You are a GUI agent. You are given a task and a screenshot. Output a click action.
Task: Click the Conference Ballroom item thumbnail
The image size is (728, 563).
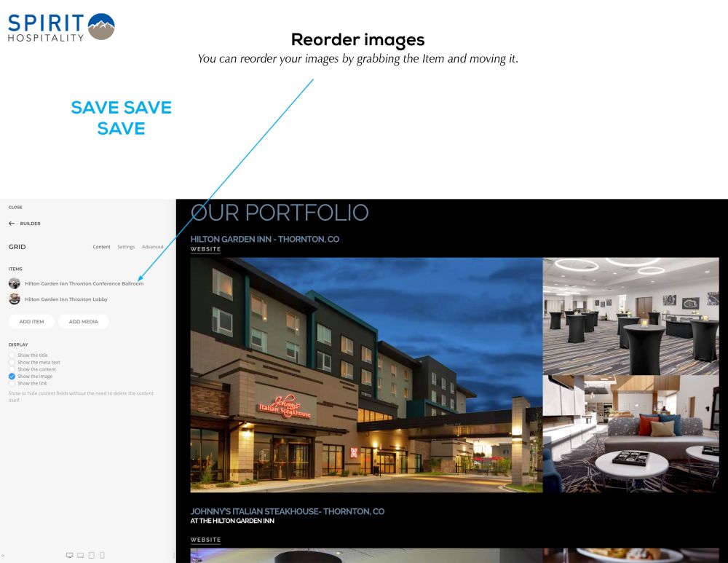click(15, 283)
